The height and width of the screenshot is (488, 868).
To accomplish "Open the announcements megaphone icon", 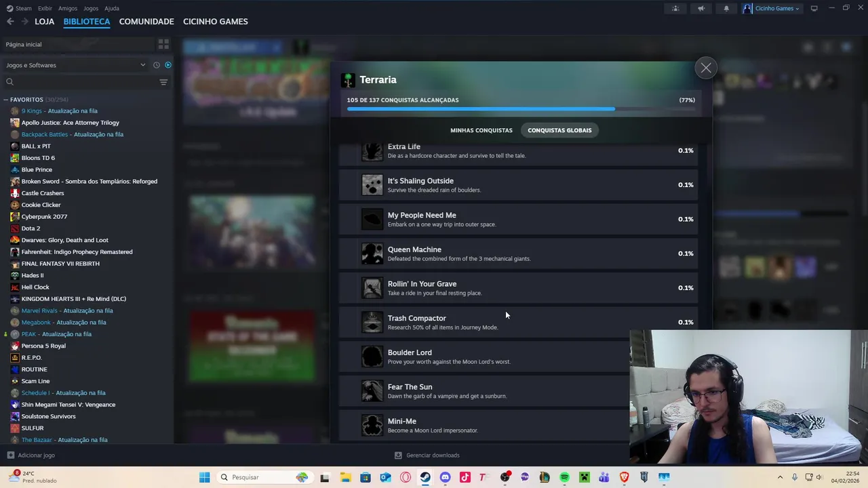I will [x=701, y=8].
